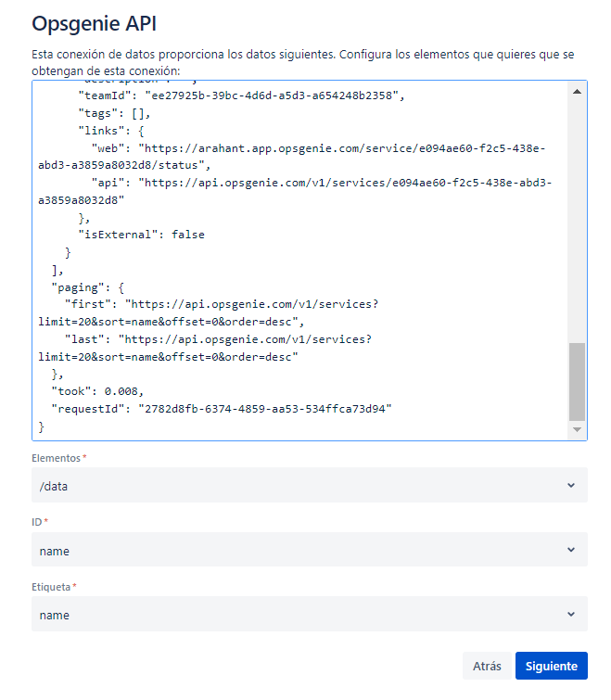Click the "teamId" line in JSON

pos(241,95)
